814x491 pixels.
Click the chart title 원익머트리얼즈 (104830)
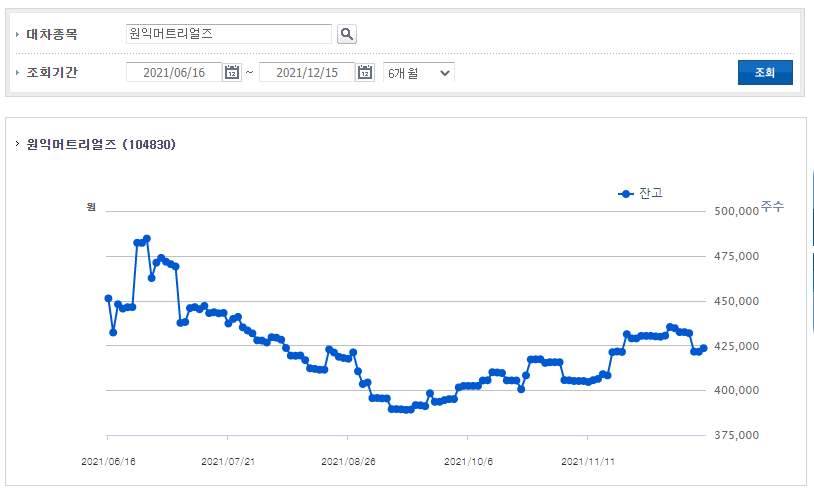pos(101,144)
